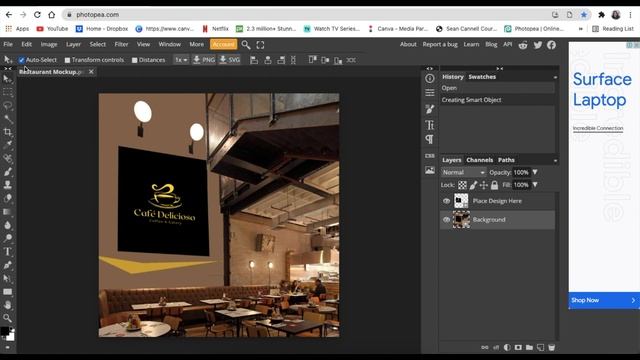Toggle lock position
Screen dimensions: 640x360
tap(484, 185)
